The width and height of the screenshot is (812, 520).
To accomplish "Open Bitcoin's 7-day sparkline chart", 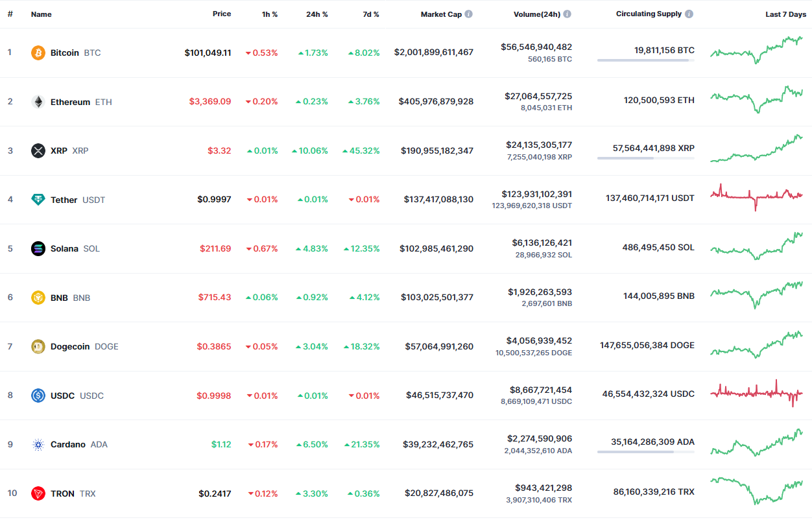I will point(756,50).
